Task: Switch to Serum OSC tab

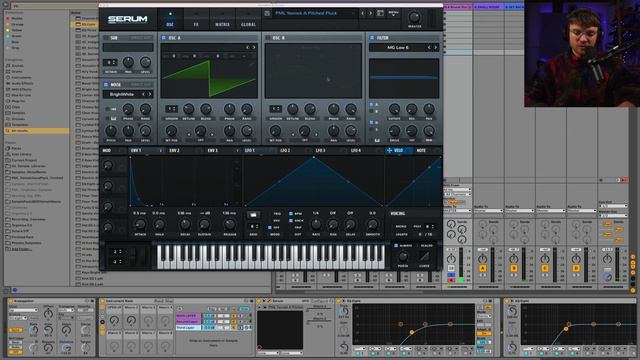Action: coord(170,20)
